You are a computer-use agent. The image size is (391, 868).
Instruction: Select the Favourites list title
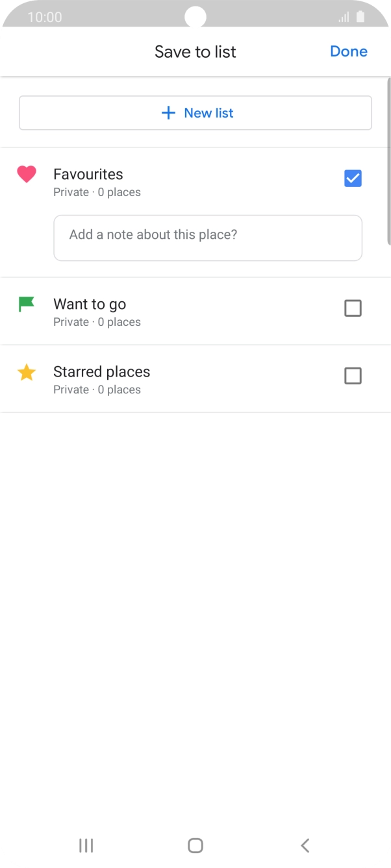point(88,174)
